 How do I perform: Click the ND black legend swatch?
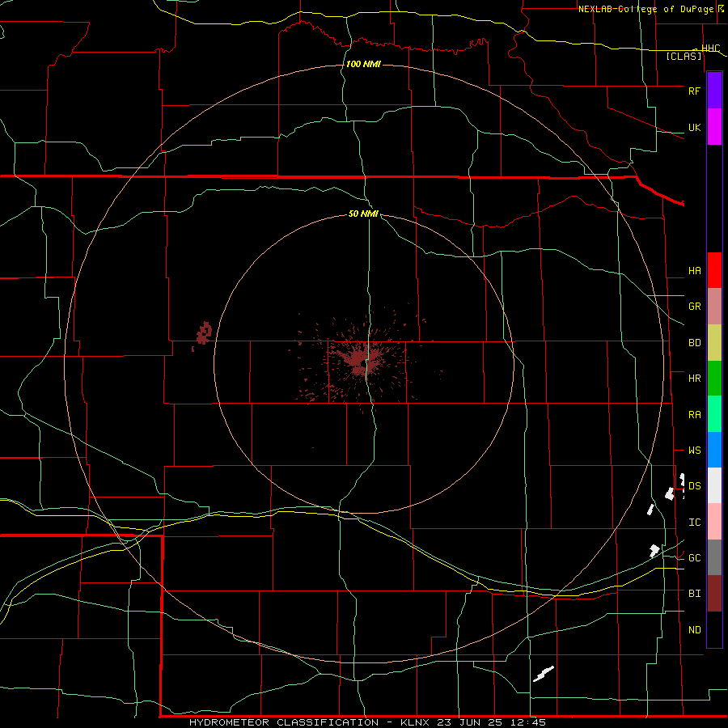tap(714, 629)
